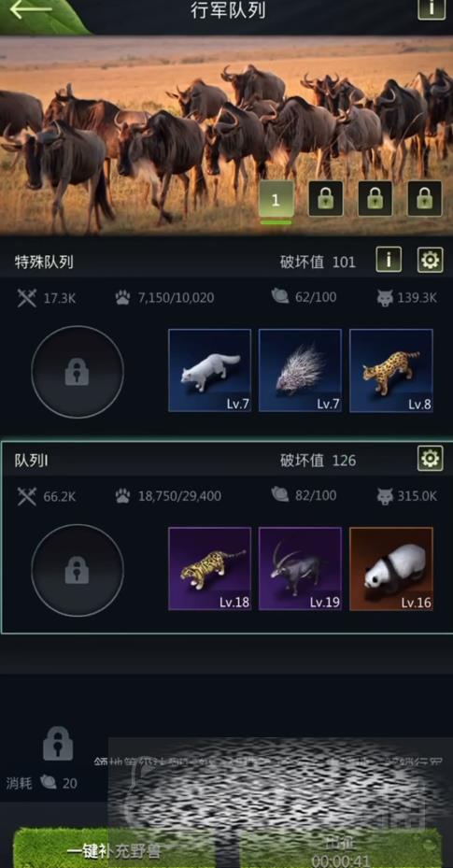Tap the second locked march slot
Viewport: 453px width, 868px height.
(x=326, y=199)
